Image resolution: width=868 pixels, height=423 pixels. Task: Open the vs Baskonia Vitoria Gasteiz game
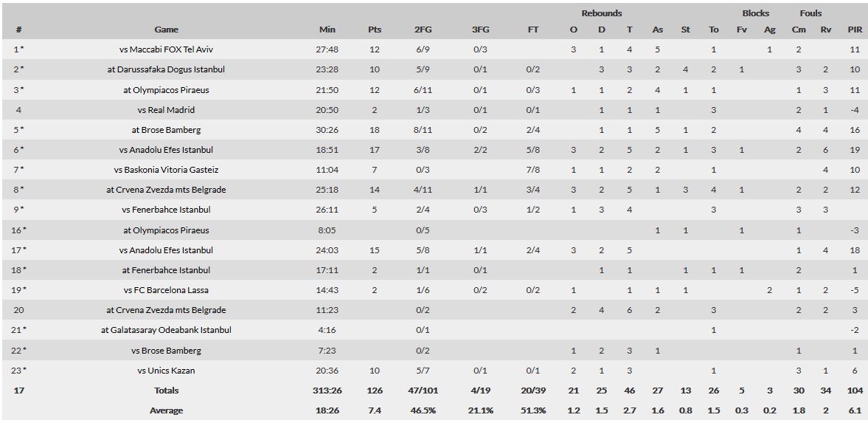point(166,170)
